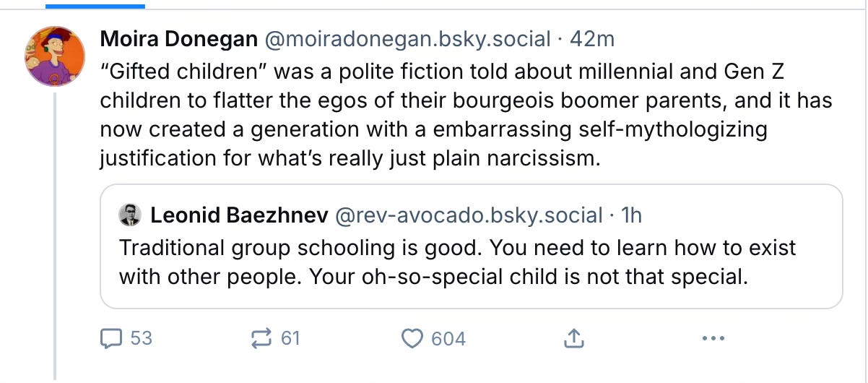Click Leonid Baezhnev's small avatar
868x383 pixels.
(131, 215)
